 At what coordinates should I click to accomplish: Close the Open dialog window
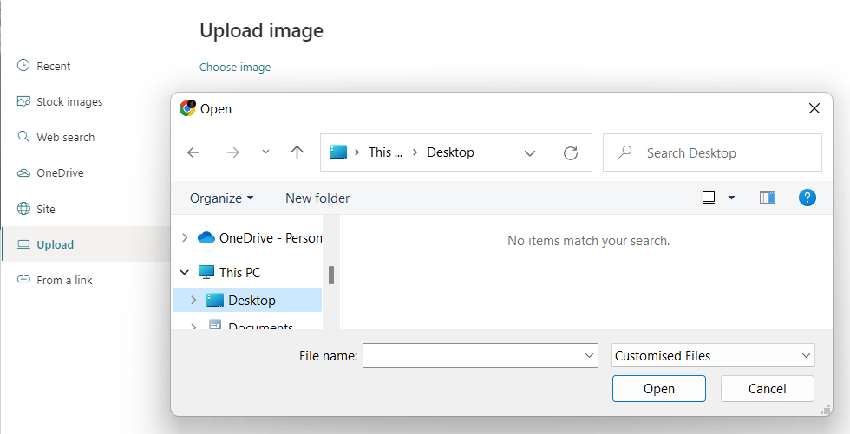(x=814, y=108)
